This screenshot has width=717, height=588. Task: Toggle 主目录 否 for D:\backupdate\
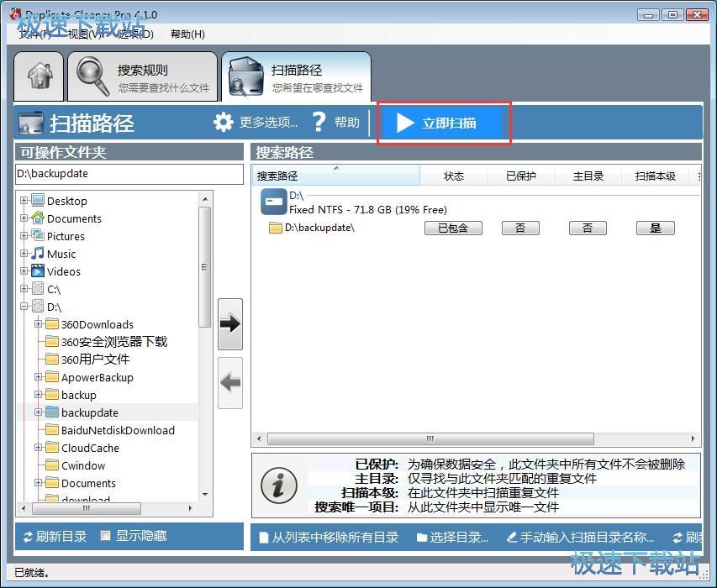588,228
